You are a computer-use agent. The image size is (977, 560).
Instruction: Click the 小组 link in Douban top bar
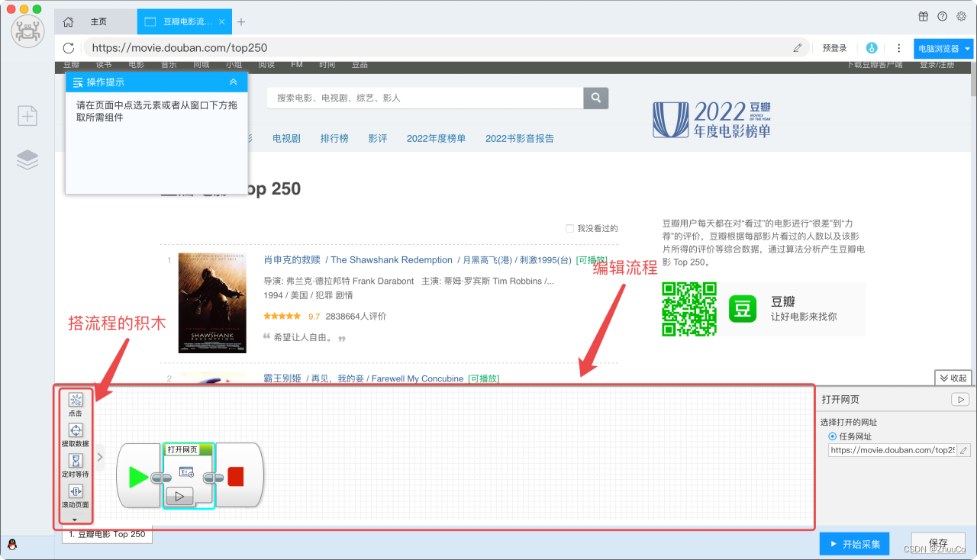coord(234,65)
